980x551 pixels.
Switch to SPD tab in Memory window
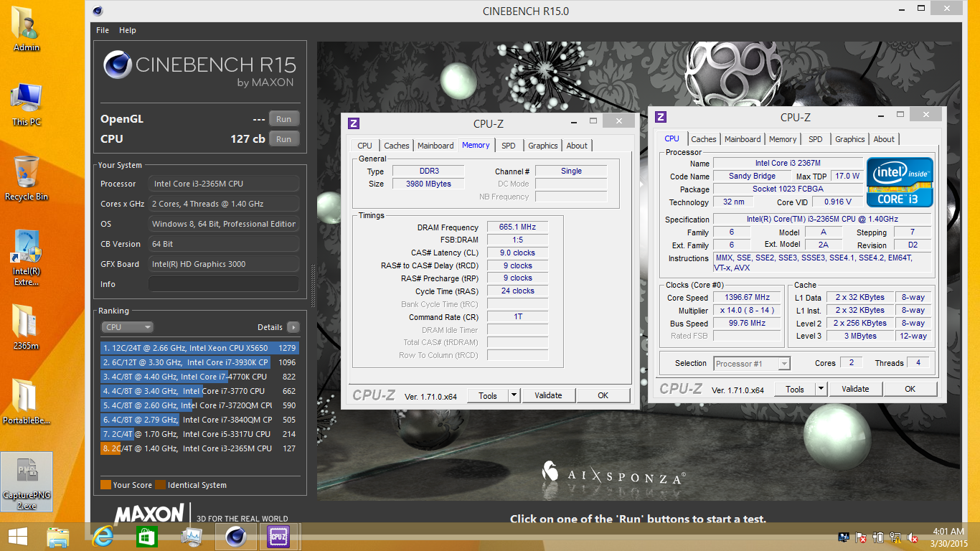coord(509,146)
